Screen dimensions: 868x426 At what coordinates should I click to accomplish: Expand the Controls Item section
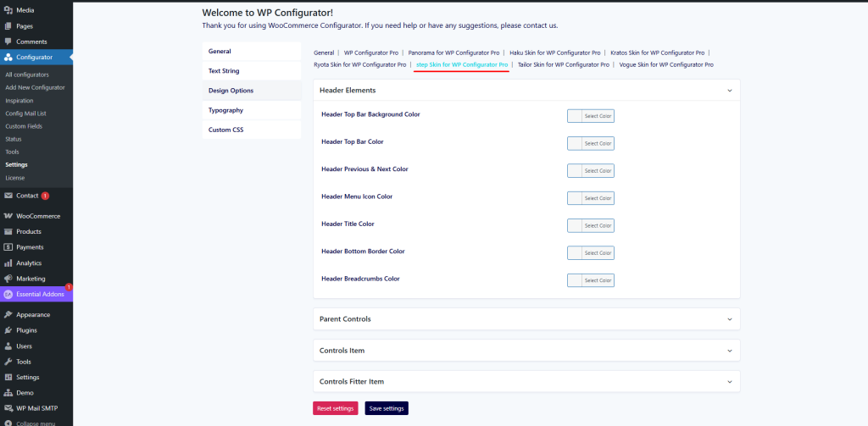pyautogui.click(x=729, y=351)
